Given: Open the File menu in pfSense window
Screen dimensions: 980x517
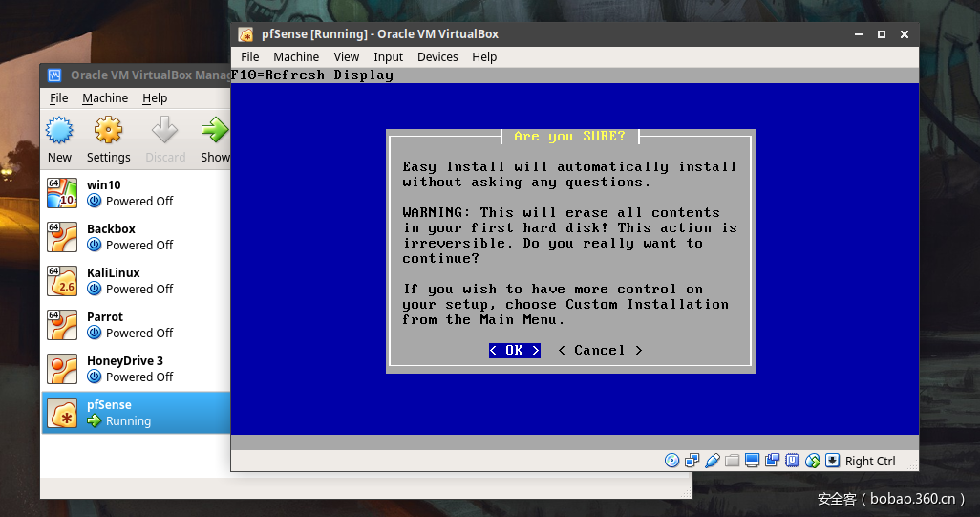Looking at the screenshot, I should 250,57.
